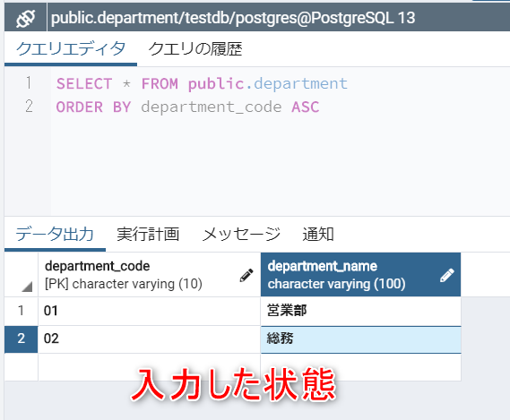Select row number 2 header

tap(22, 339)
